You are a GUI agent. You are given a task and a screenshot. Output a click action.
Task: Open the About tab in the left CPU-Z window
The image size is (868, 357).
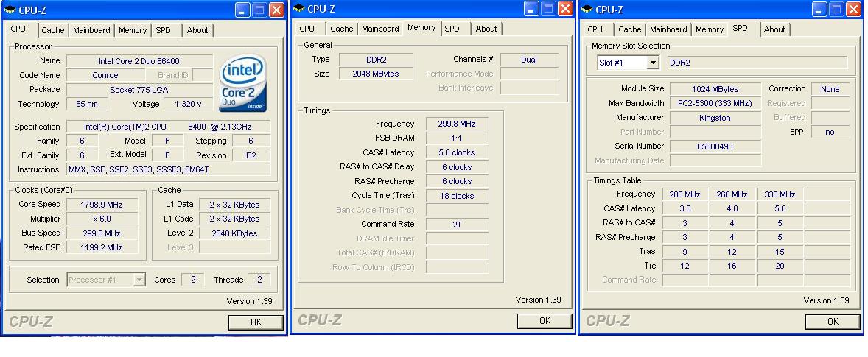(x=197, y=30)
